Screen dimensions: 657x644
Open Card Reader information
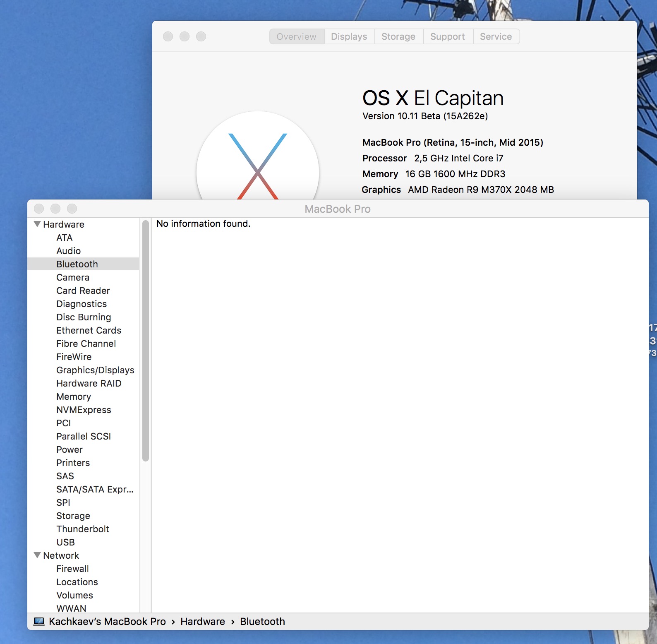pos(83,291)
